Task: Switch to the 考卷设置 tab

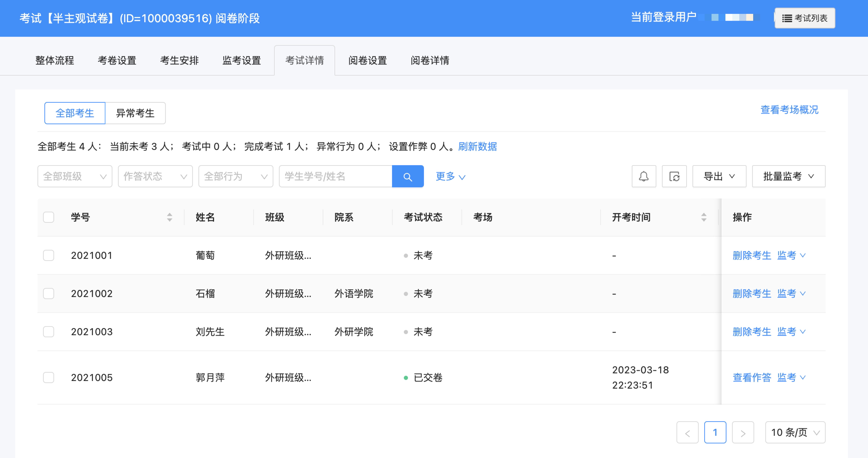Action: tap(117, 60)
